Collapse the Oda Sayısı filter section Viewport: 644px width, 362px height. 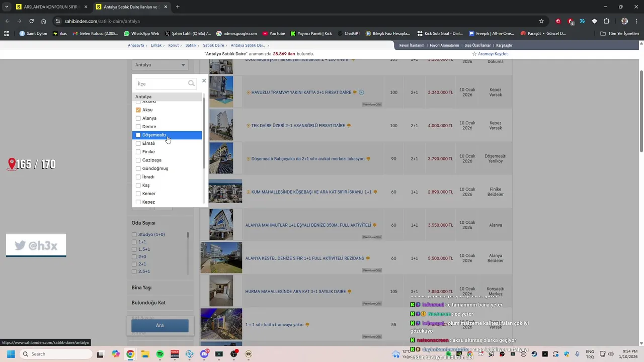point(143,223)
